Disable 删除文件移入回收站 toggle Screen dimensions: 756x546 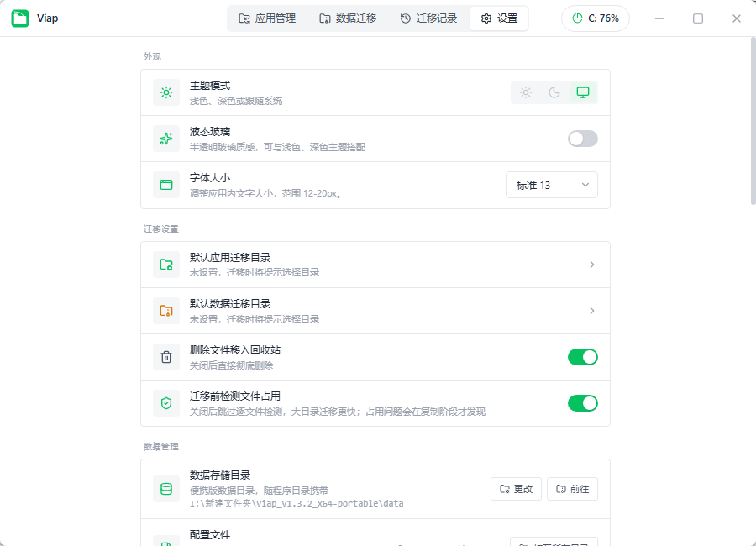tap(582, 357)
